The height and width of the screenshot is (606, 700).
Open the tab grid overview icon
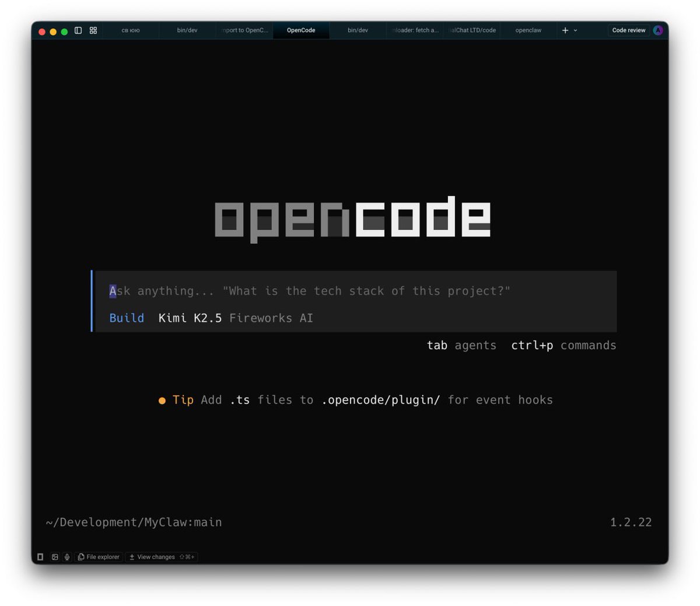point(93,30)
